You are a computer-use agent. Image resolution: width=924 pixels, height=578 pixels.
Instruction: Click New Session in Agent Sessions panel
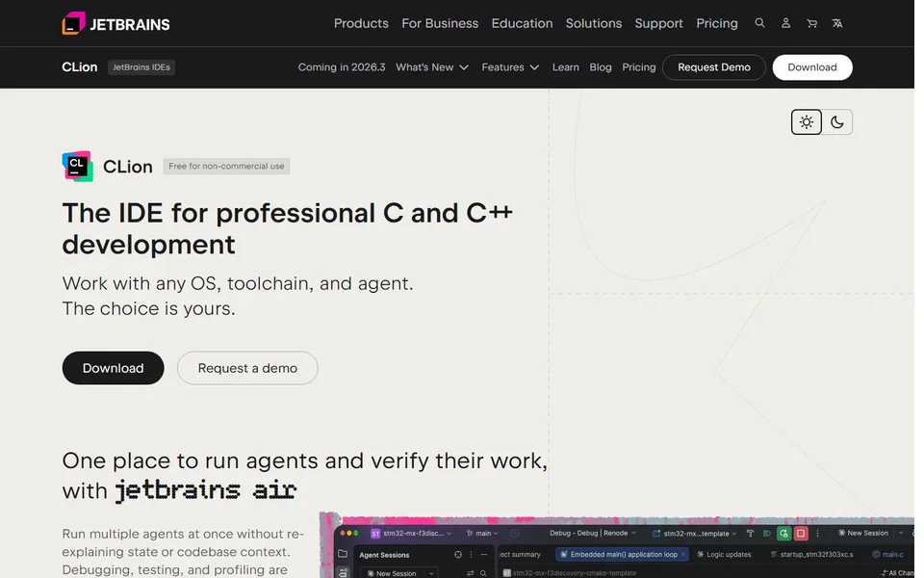[392, 572]
